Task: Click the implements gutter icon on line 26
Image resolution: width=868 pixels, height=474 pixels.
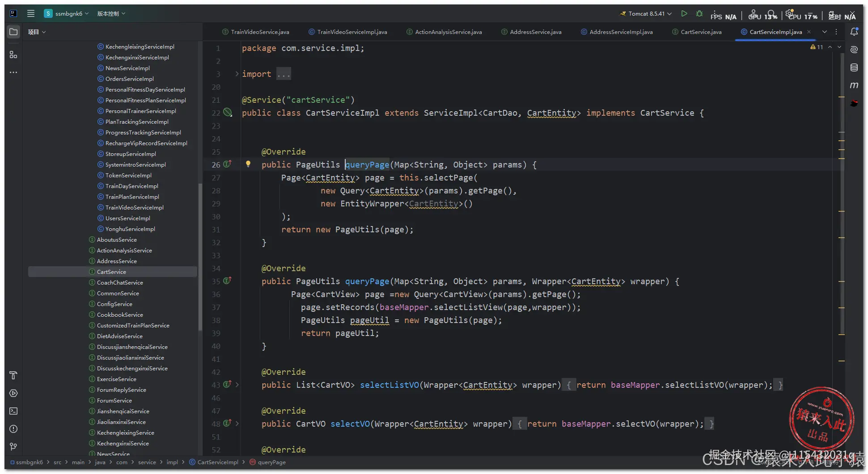Action: [x=227, y=164]
